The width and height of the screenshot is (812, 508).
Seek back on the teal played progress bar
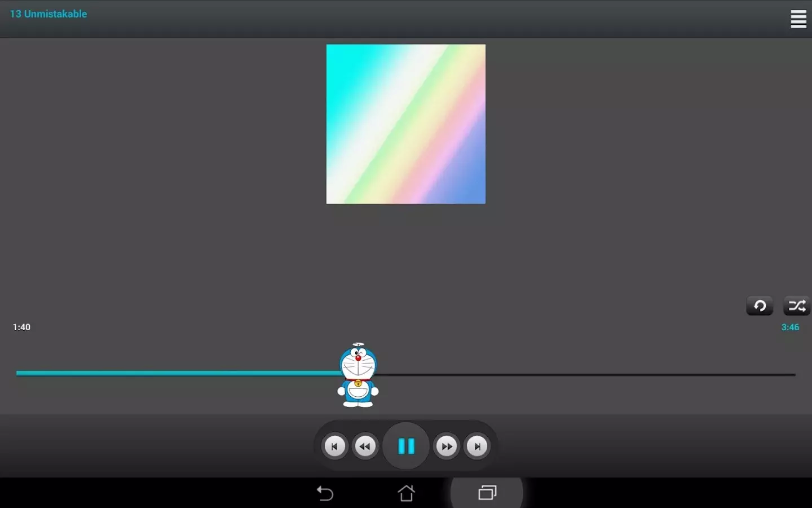178,373
